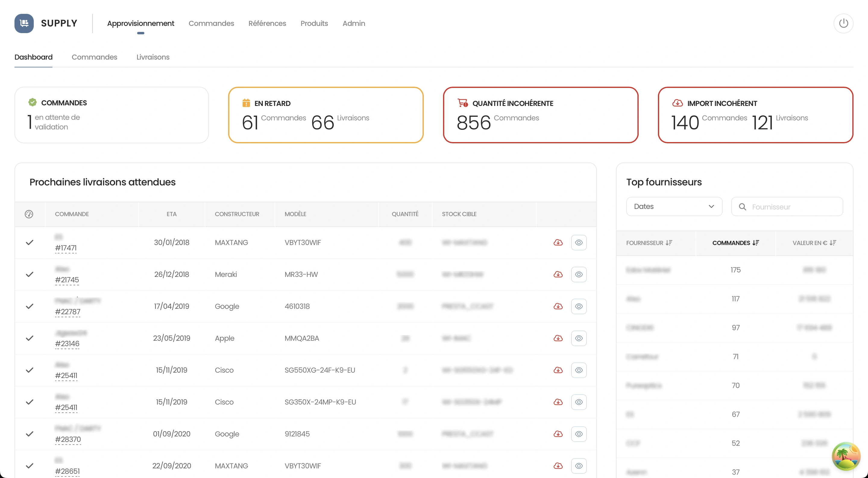Open order link #25411 for SG550XG model
868x478 pixels.
point(66,375)
